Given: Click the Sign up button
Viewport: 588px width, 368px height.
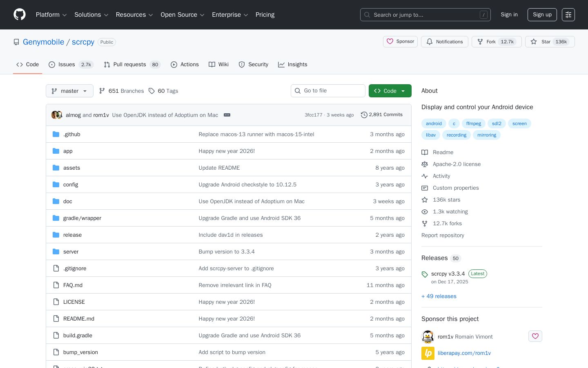Looking at the screenshot, I should [x=542, y=15].
